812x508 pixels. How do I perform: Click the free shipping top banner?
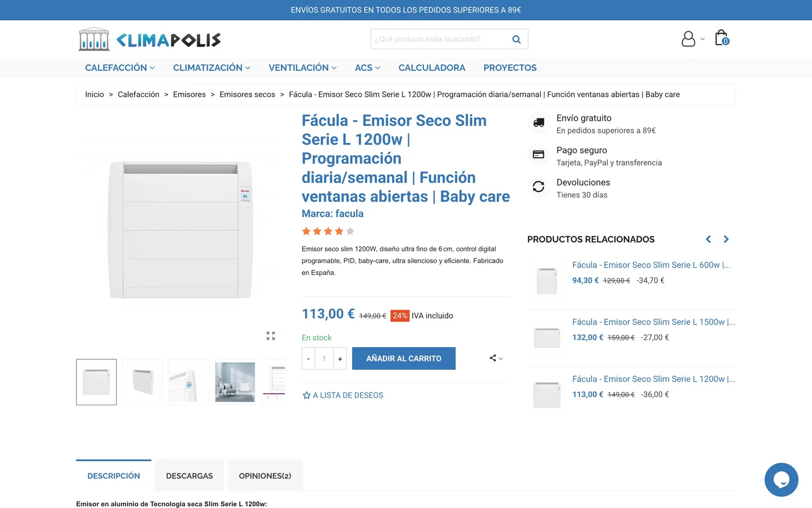pos(406,10)
